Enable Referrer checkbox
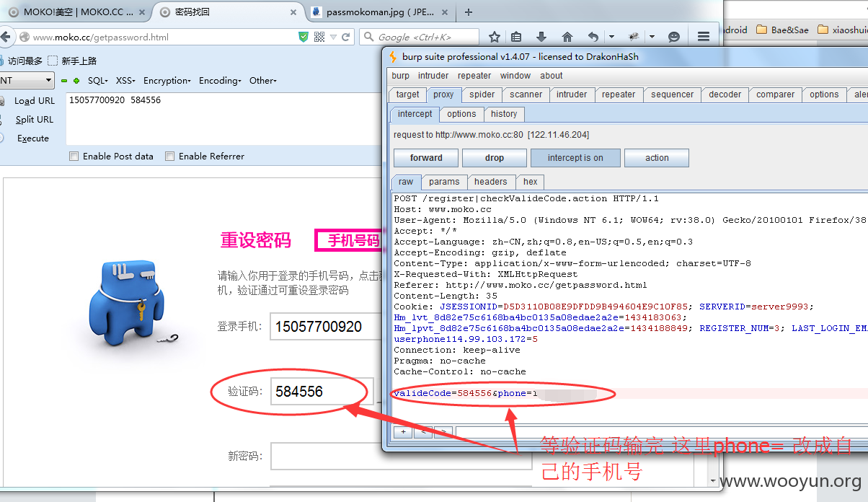This screenshot has width=868, height=502. (x=169, y=156)
